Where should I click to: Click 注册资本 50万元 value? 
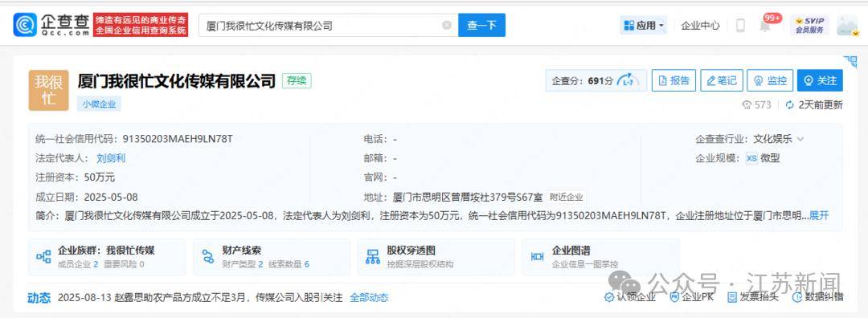[x=99, y=177]
